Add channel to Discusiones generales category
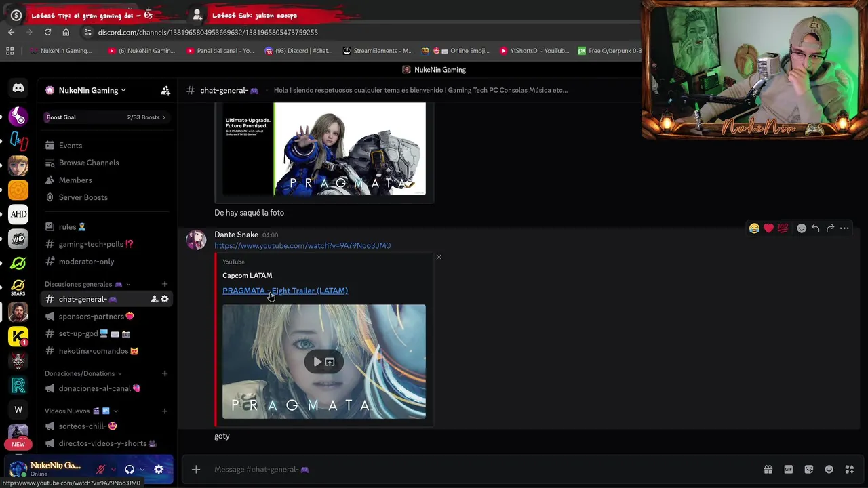 (x=165, y=284)
